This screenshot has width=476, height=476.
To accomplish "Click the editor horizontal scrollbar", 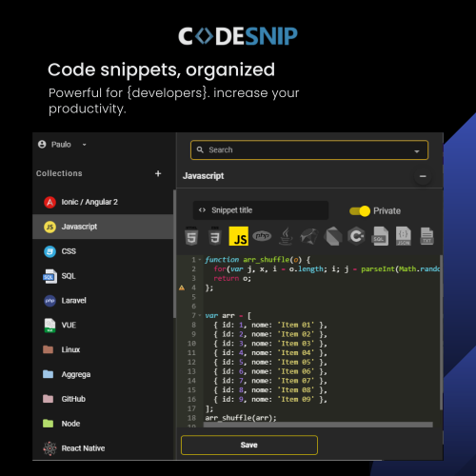I will pos(318,425).
